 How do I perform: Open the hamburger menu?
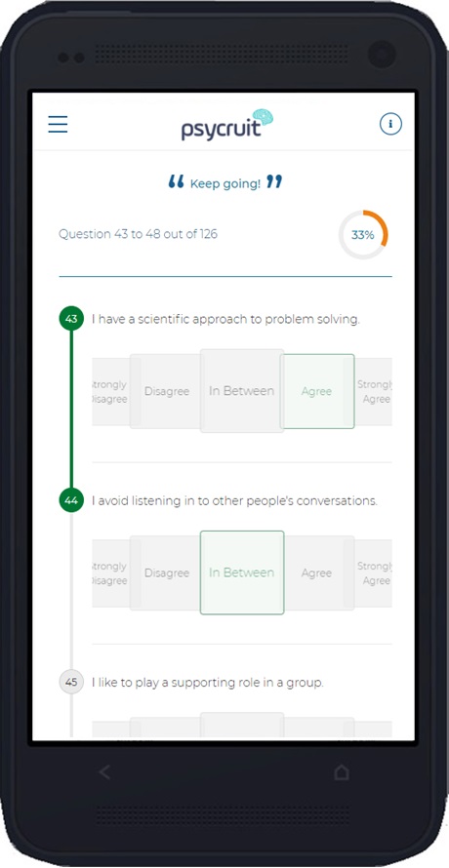pos(58,124)
